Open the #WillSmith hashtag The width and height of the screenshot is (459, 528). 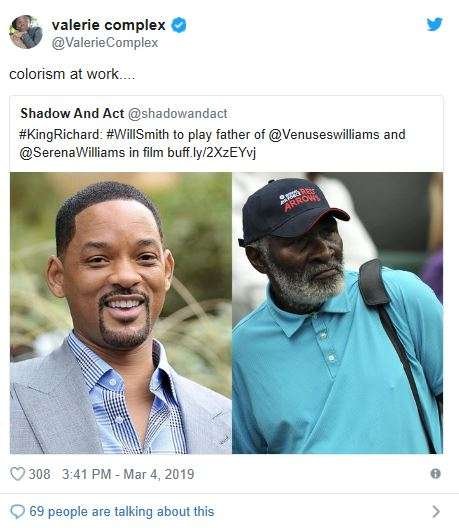click(x=137, y=135)
